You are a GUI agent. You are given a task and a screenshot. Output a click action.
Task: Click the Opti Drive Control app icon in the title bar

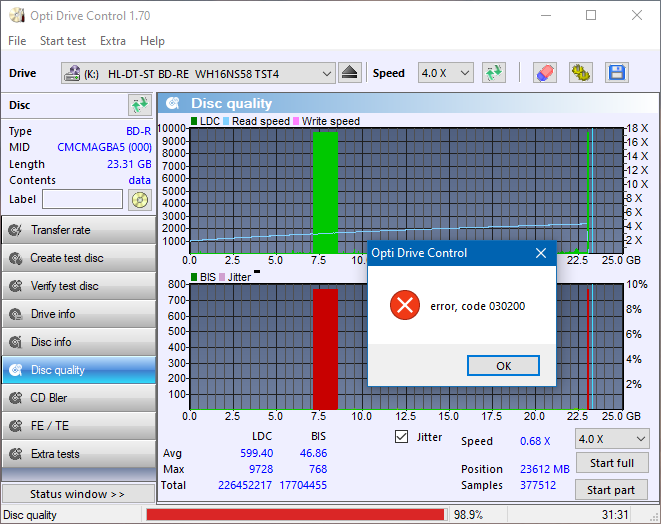point(17,16)
